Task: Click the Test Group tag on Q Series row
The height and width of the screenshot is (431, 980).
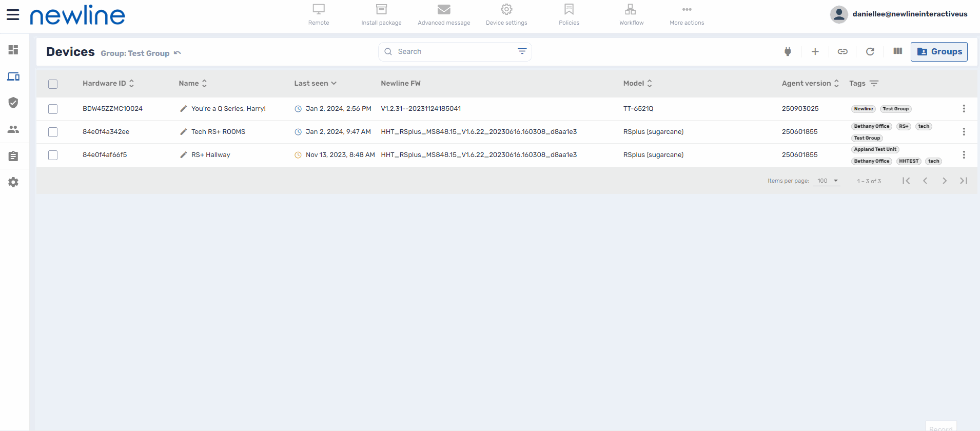Action: 895,109
